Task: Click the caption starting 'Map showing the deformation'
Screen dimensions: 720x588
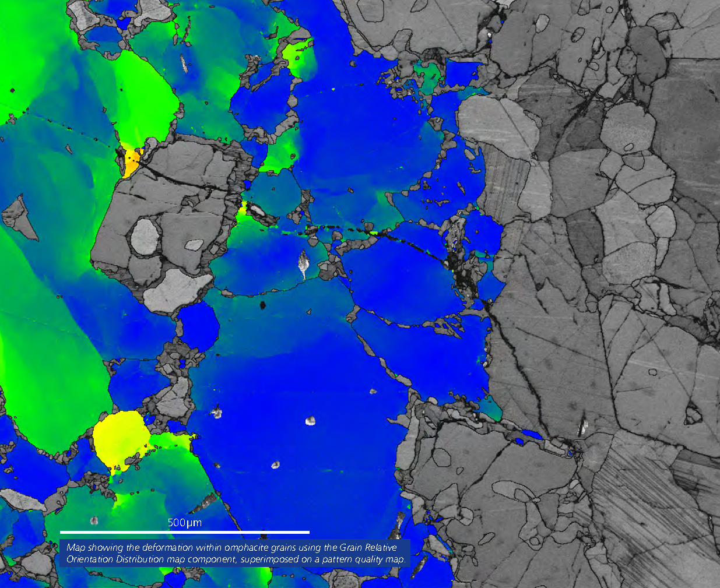Action: [236, 553]
